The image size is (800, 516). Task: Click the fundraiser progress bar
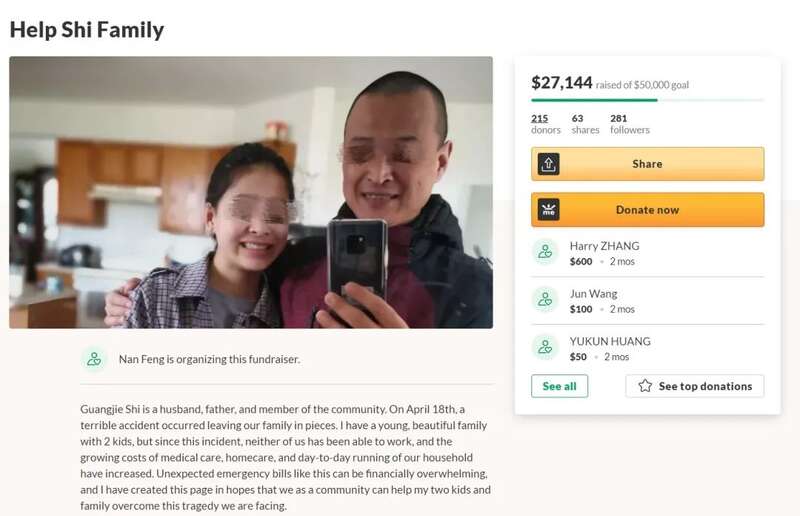tap(647, 100)
